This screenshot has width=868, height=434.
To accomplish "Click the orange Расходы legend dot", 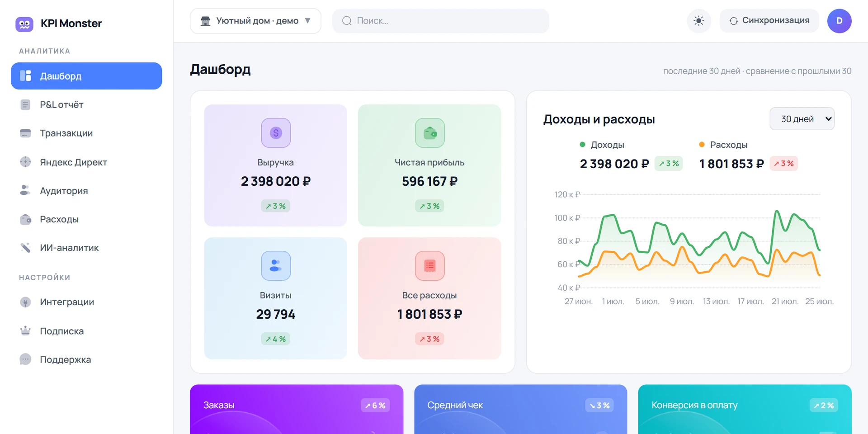I will click(702, 145).
